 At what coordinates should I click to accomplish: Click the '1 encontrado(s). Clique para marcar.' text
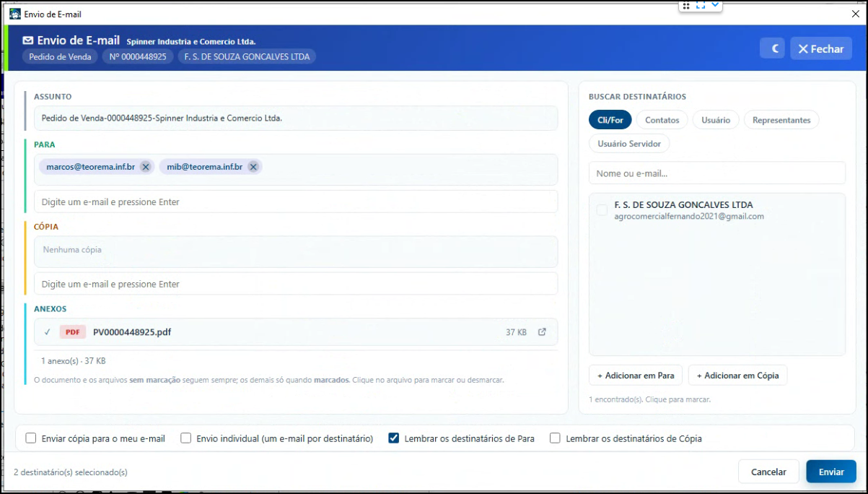(x=649, y=399)
